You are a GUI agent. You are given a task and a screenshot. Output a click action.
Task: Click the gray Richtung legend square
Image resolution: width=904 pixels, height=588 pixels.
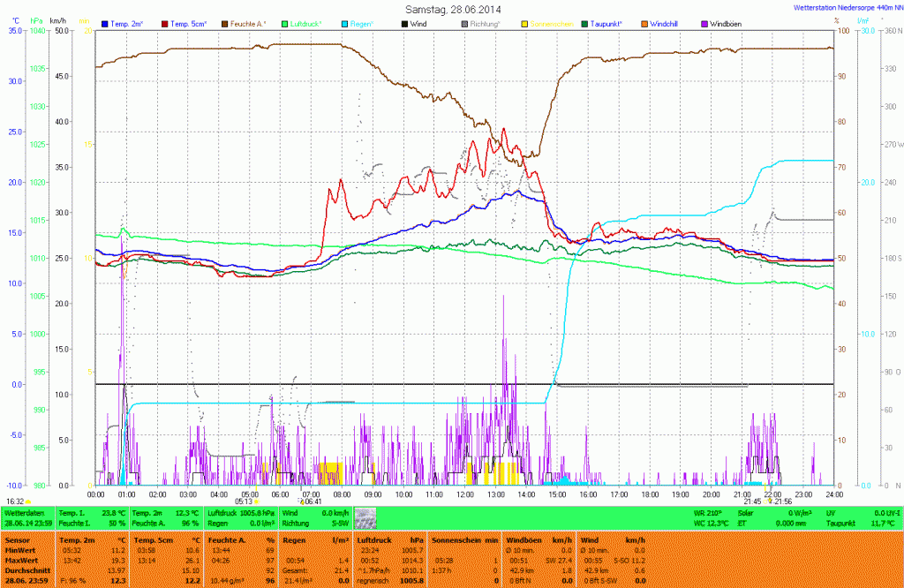[x=465, y=23]
